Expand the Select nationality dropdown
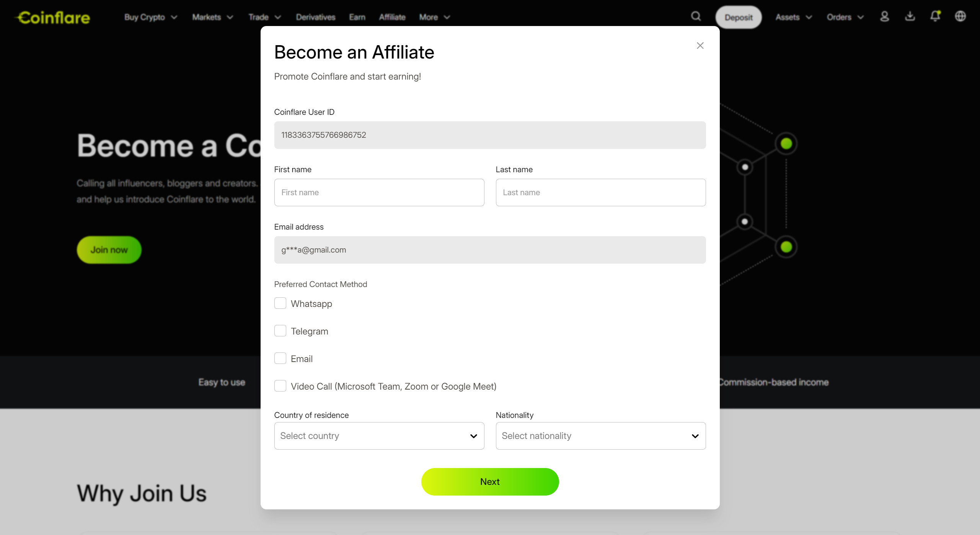980x535 pixels. [600, 436]
